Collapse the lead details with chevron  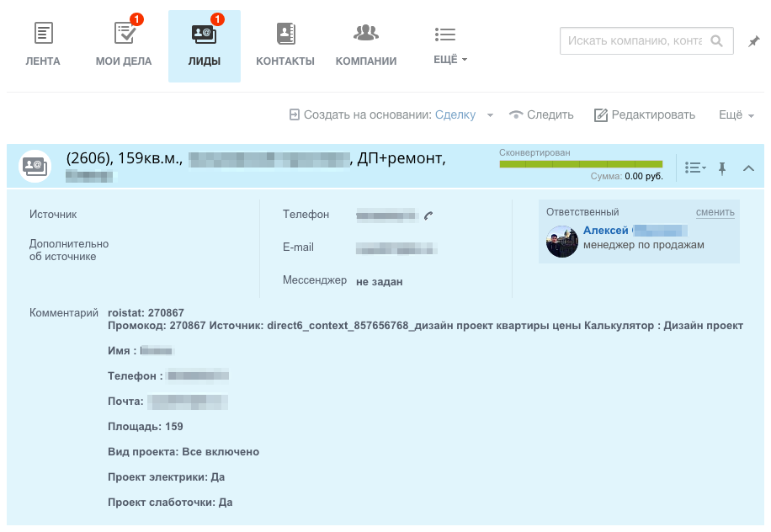(748, 168)
